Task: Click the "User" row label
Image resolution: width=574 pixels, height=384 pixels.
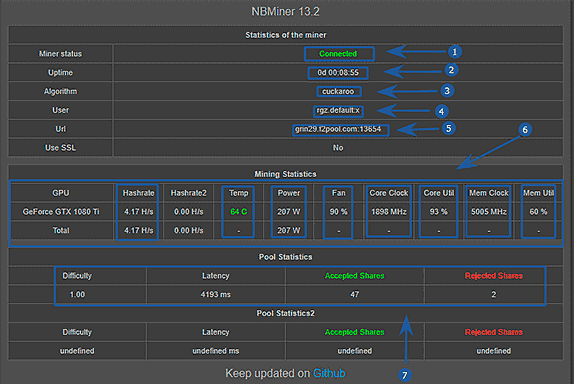Action: 60,110
